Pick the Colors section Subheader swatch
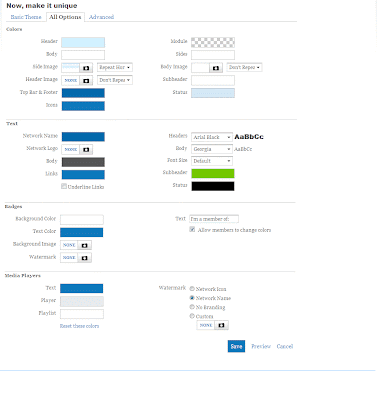 (x=213, y=80)
